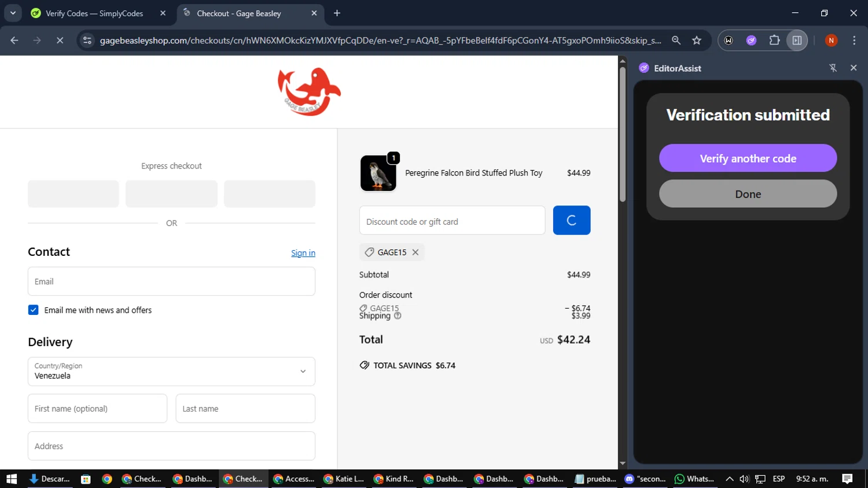
Task: Show hidden system tray icons
Action: pos(730,479)
